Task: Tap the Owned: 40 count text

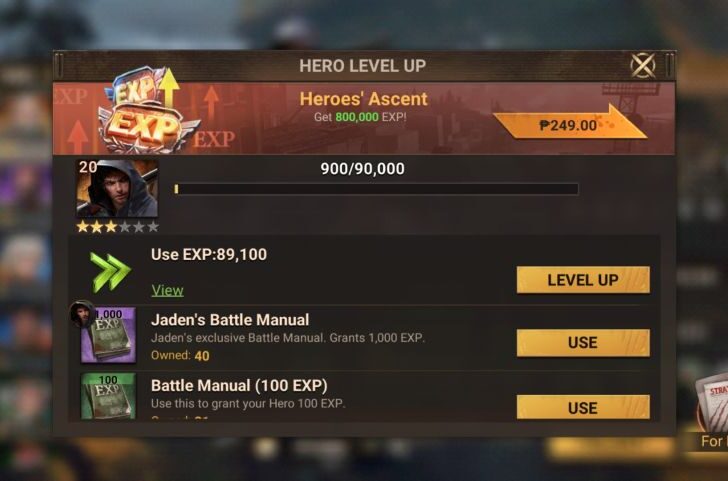Action: pyautogui.click(x=180, y=356)
